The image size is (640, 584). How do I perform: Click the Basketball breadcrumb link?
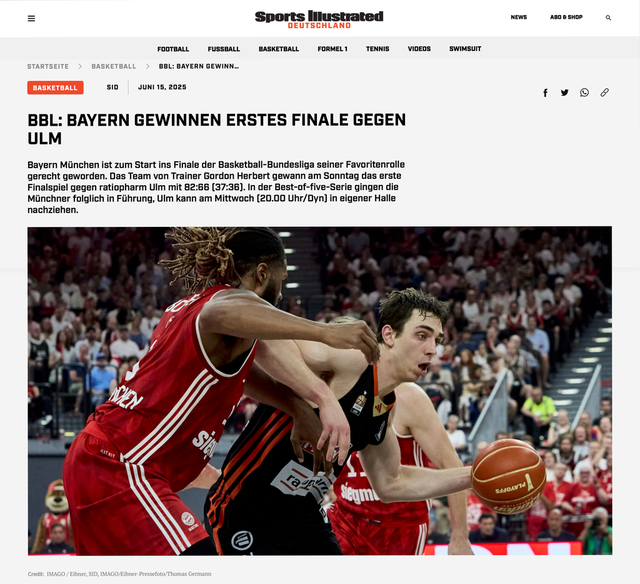coord(114,67)
